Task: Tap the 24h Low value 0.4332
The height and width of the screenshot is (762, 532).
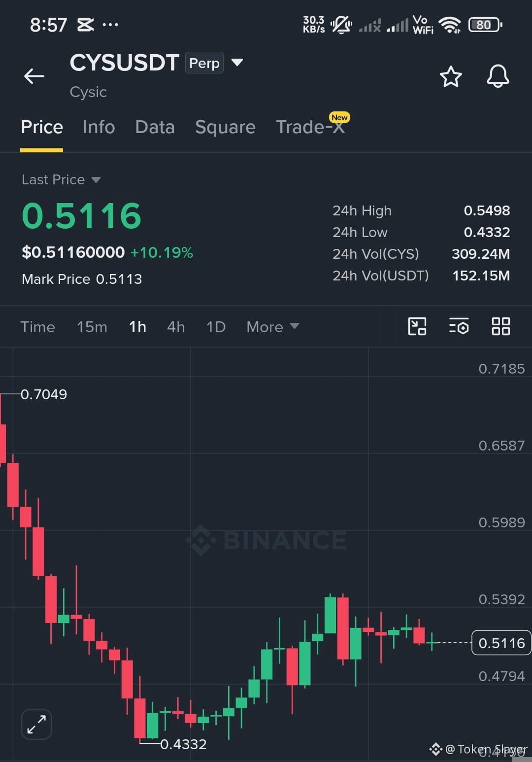Action: (x=487, y=232)
